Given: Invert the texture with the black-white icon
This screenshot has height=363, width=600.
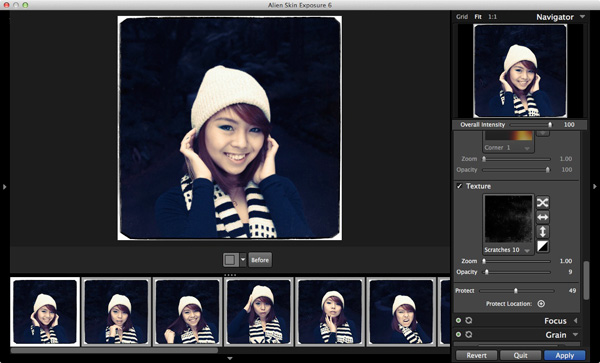Looking at the screenshot, I should click(542, 246).
